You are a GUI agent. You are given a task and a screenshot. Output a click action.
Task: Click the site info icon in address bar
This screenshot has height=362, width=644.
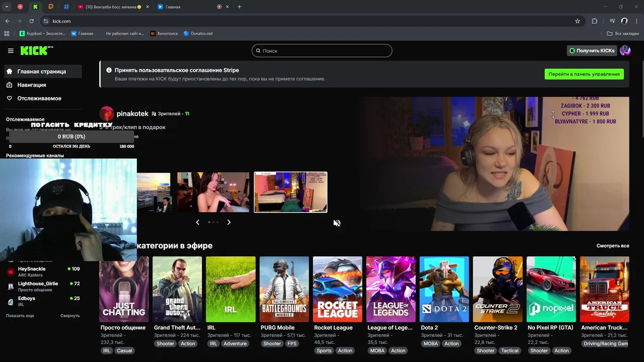[x=46, y=21]
